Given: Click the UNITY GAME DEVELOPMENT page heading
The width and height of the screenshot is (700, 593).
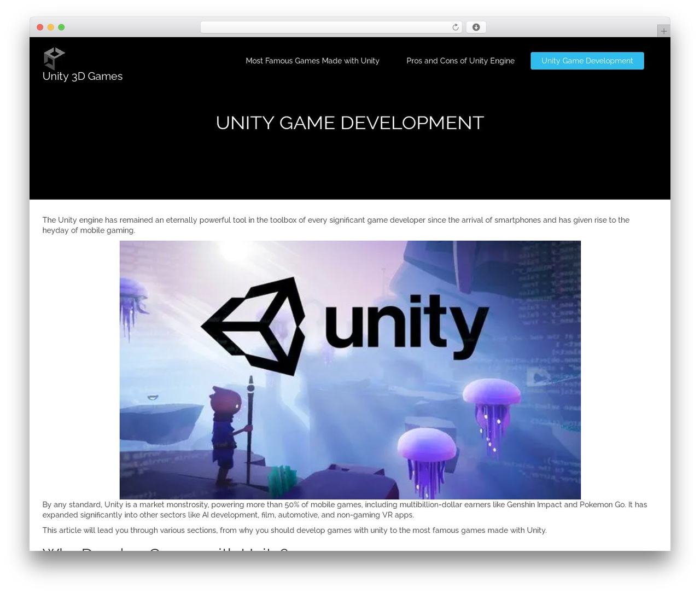Looking at the screenshot, I should pos(350,123).
